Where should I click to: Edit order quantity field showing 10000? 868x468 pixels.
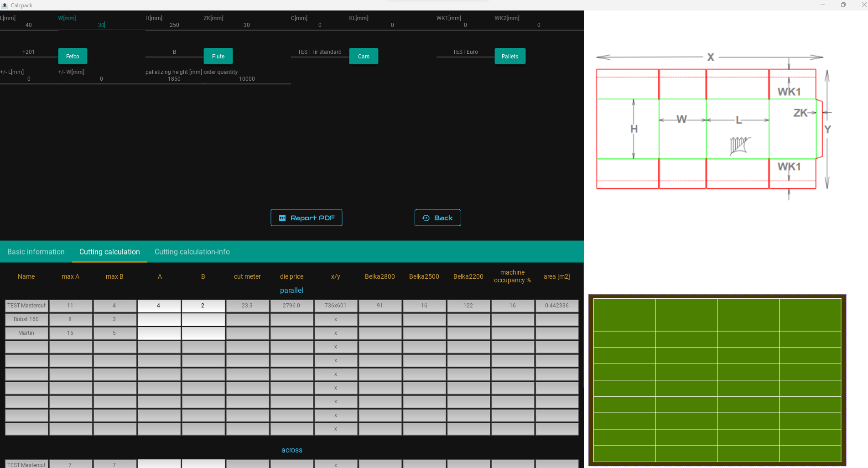pyautogui.click(x=247, y=79)
